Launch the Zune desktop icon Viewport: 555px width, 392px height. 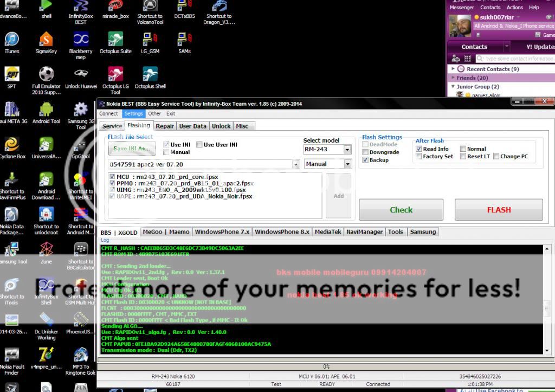pyautogui.click(x=46, y=253)
